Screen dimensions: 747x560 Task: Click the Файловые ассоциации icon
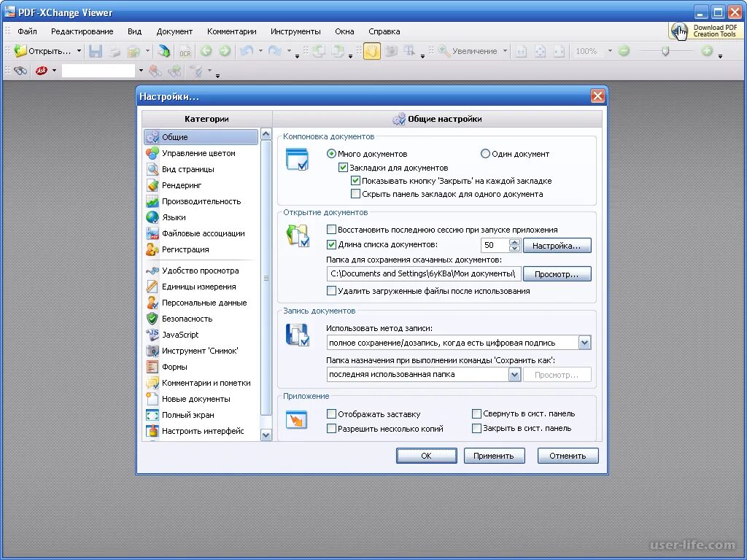[x=152, y=233]
